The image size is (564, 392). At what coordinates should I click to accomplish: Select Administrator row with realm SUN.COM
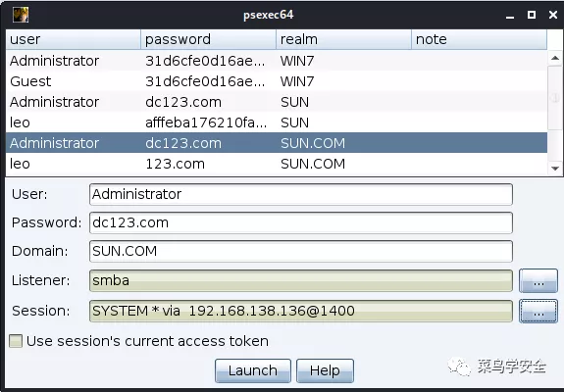click(x=277, y=143)
